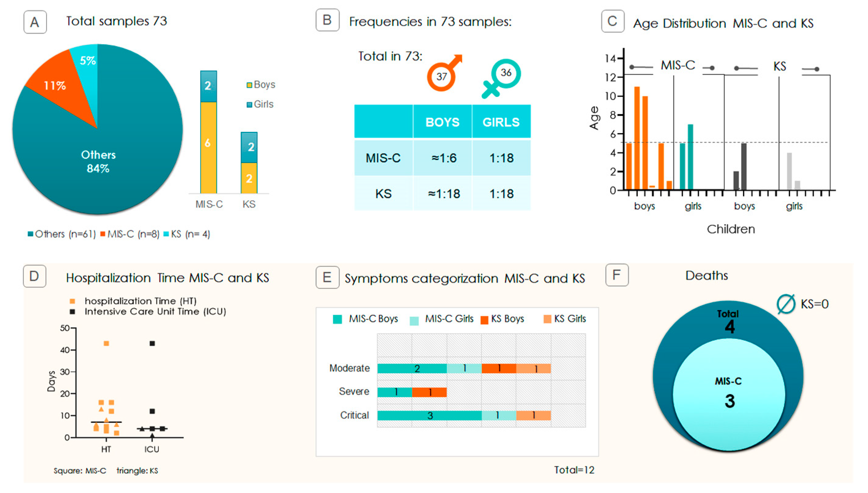Image resolution: width=868 pixels, height=493 pixels.
Task: Click the panel A letter box
Action: coord(35,22)
